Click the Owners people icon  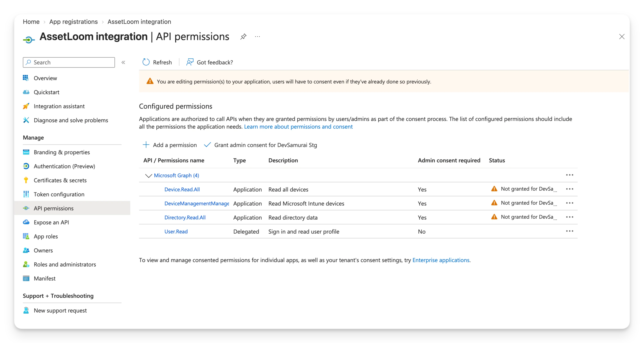click(x=26, y=250)
